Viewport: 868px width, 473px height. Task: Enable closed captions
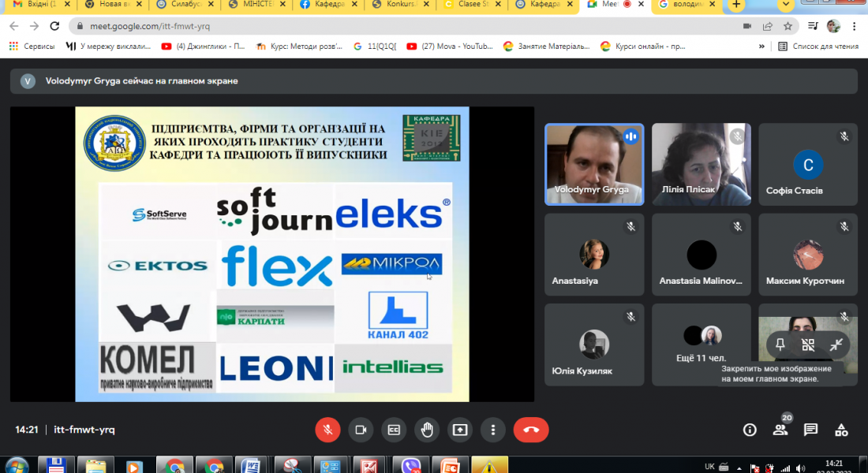pos(394,430)
